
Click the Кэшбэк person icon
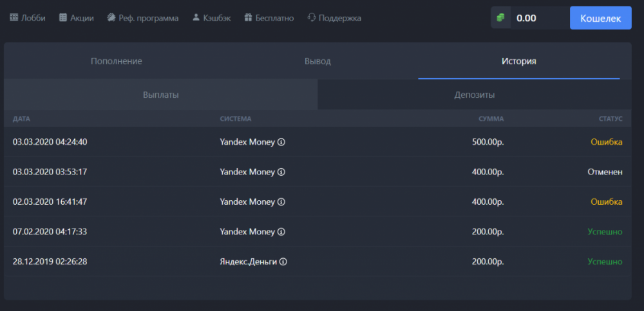click(x=196, y=18)
